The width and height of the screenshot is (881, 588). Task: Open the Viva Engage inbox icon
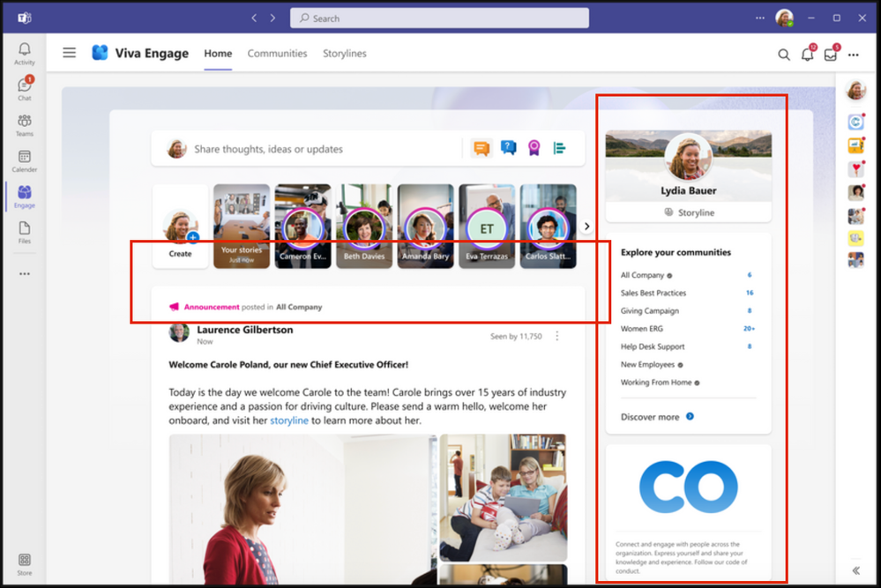(x=831, y=54)
